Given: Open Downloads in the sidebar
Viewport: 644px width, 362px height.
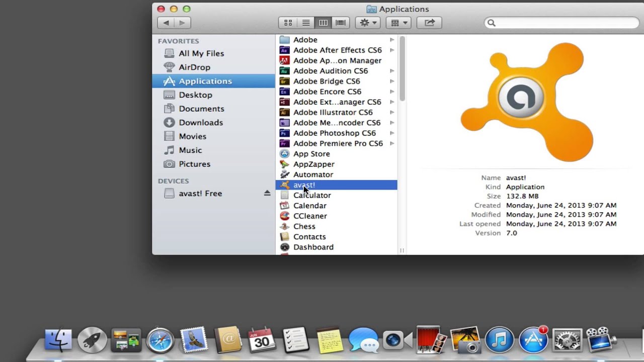Looking at the screenshot, I should (x=214, y=123).
